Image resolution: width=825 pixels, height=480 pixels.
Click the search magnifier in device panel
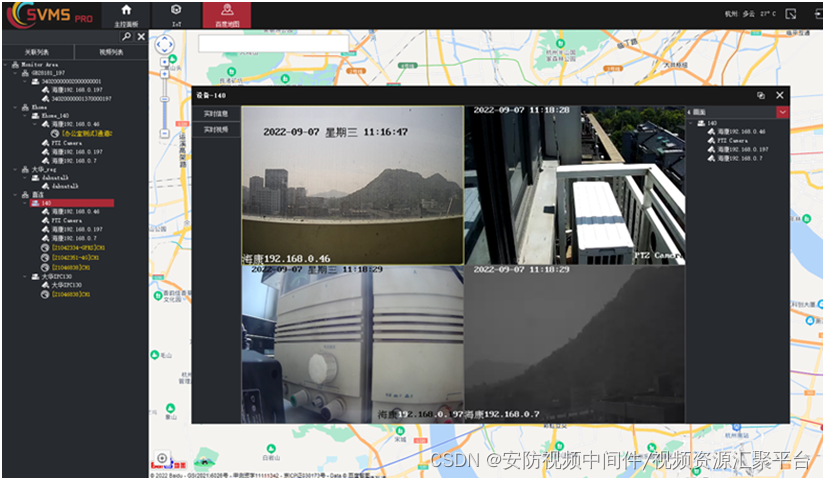click(126, 36)
